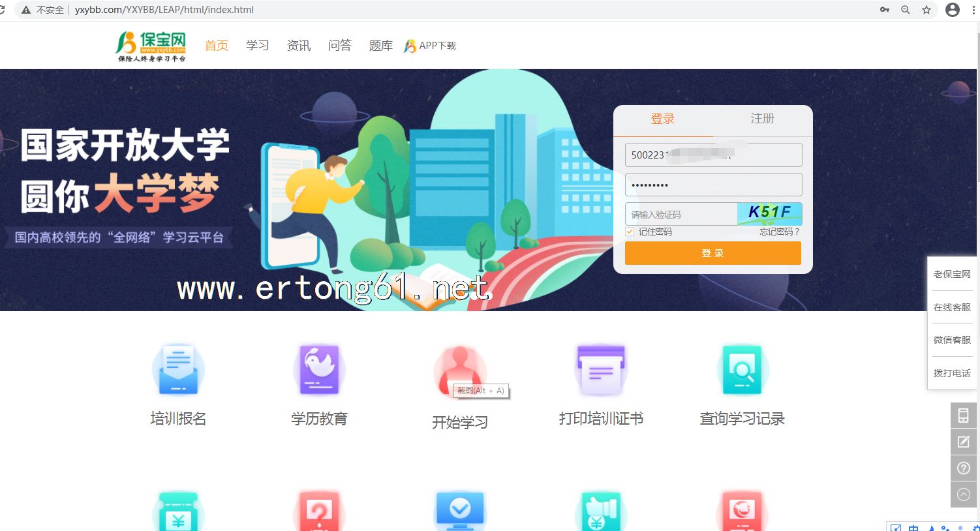The height and width of the screenshot is (531, 980).
Task: Click the scroll-to-top arrow icon
Action: tap(963, 494)
